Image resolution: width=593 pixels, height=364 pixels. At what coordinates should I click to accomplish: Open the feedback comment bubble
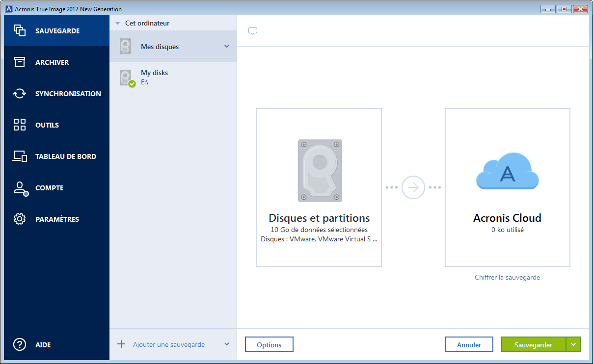pos(252,30)
